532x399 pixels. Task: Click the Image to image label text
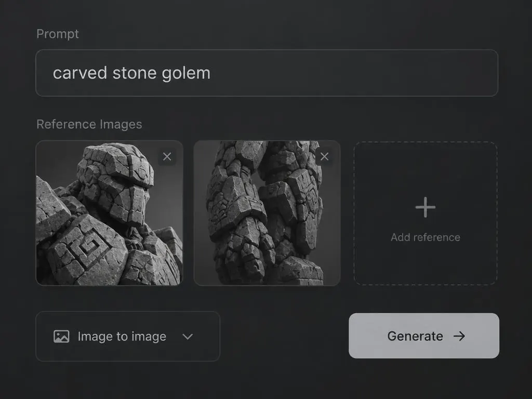122,337
